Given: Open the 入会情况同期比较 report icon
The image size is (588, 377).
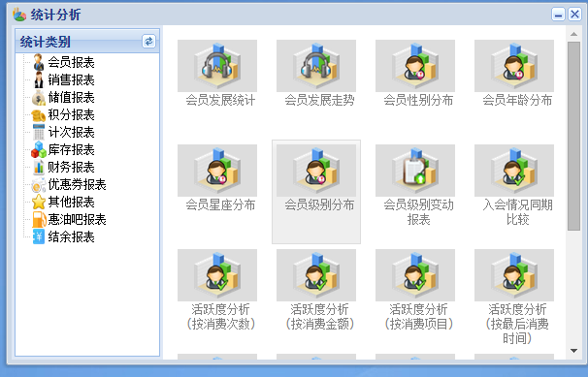Looking at the screenshot, I should pos(514,171).
